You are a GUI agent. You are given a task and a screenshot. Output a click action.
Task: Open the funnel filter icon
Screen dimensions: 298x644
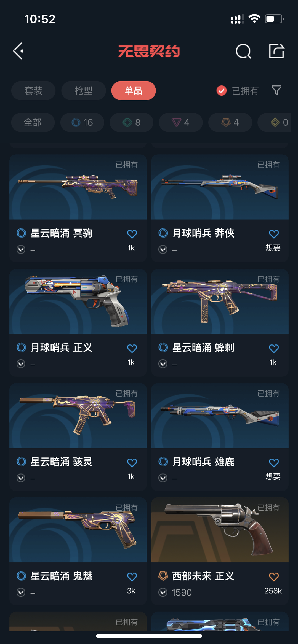[276, 90]
